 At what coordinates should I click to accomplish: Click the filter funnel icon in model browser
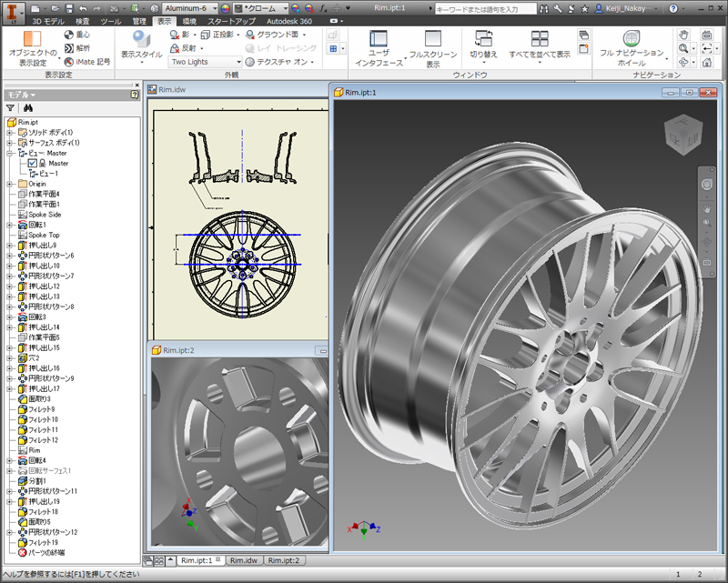[x=10, y=107]
